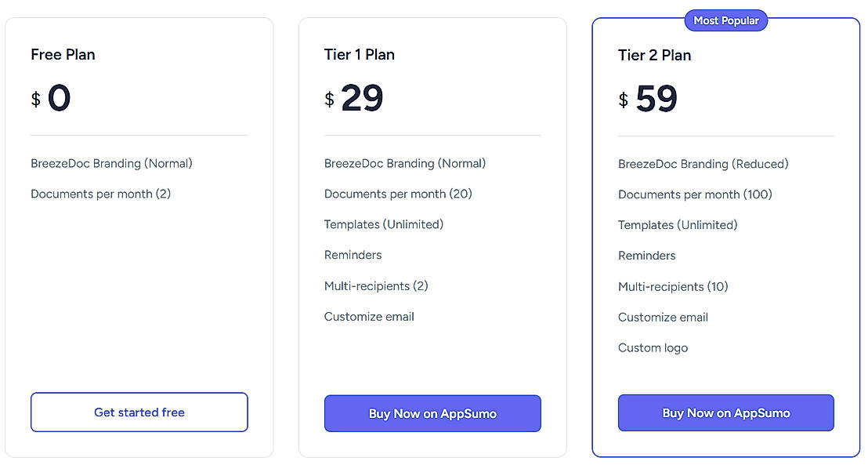Click Documents per month (2) feature

100,194
